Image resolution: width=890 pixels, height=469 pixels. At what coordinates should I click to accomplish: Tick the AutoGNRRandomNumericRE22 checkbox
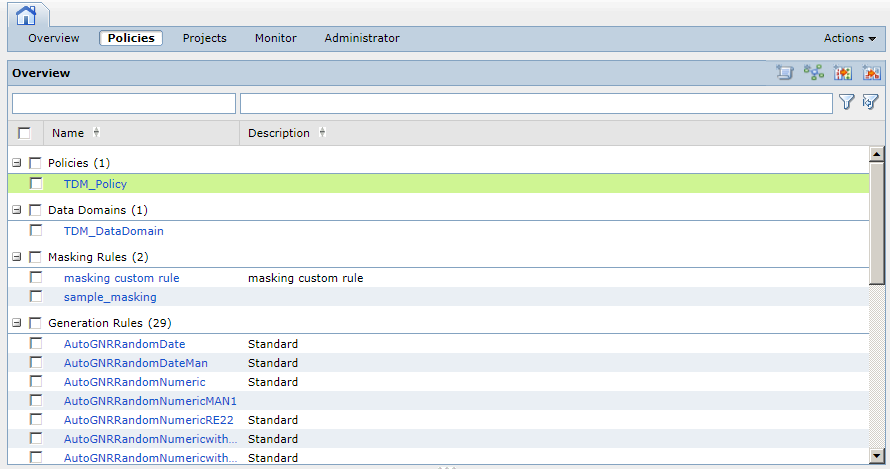36,420
